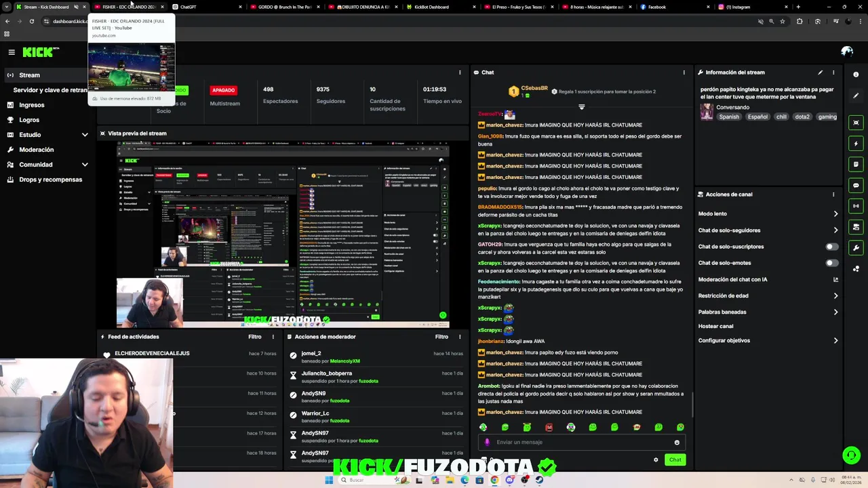This screenshot has width=868, height=488.
Task: Open Ingresos in the sidebar
Action: coord(32,105)
